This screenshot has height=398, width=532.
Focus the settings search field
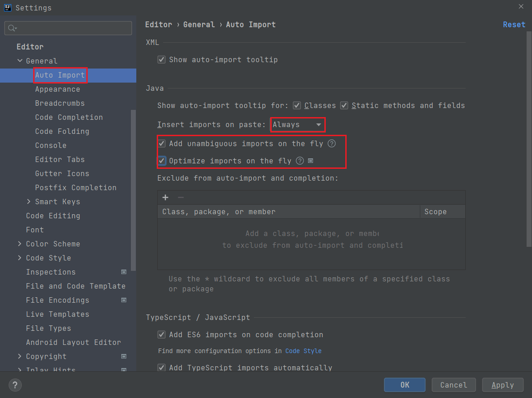point(73,28)
